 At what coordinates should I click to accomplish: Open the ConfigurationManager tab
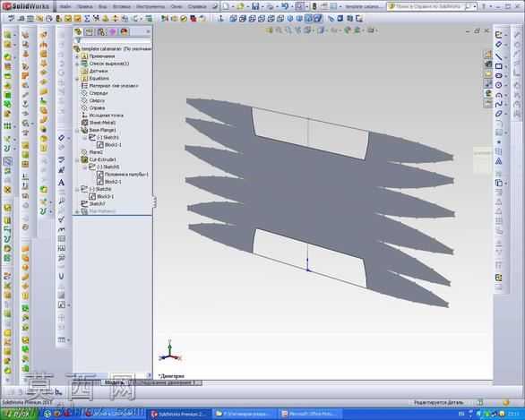point(100,32)
